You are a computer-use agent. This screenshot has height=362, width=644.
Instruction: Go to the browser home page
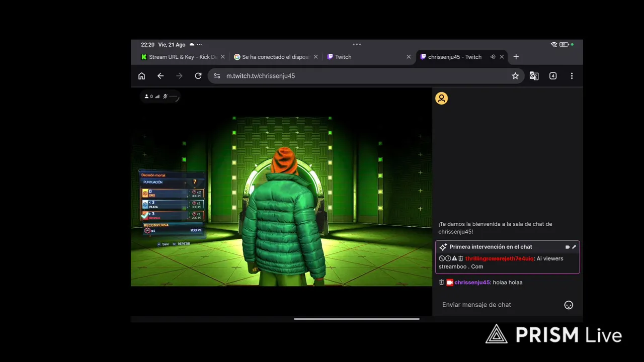141,76
